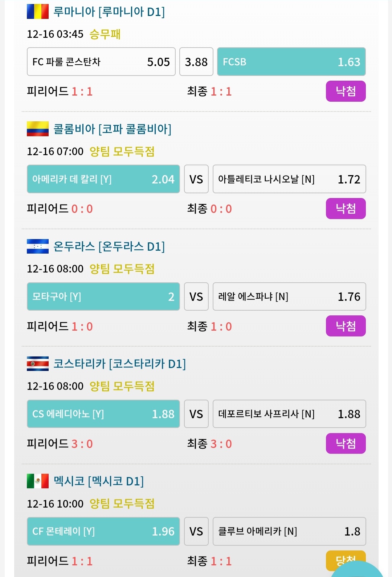Toggle 아메리카 데 칼리 [Y] 2.04 option
Viewport: 392px width, 577px height.
click(103, 179)
